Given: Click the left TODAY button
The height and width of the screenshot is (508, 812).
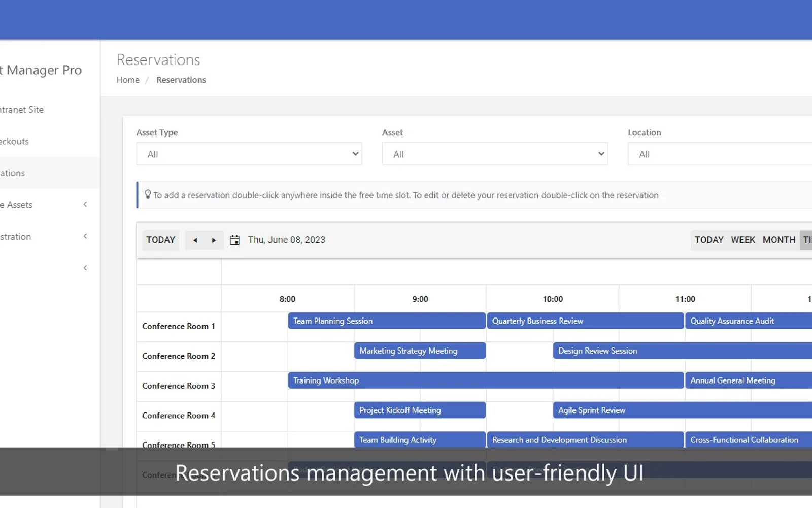Looking at the screenshot, I should coord(160,240).
